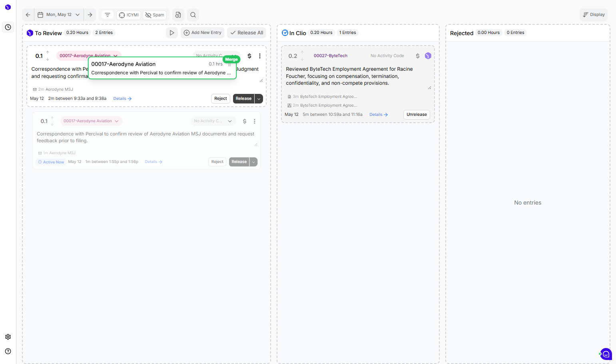Toggle billable dollar sign on 1:55p entry
This screenshot has height=364, width=616.
pyautogui.click(x=245, y=121)
